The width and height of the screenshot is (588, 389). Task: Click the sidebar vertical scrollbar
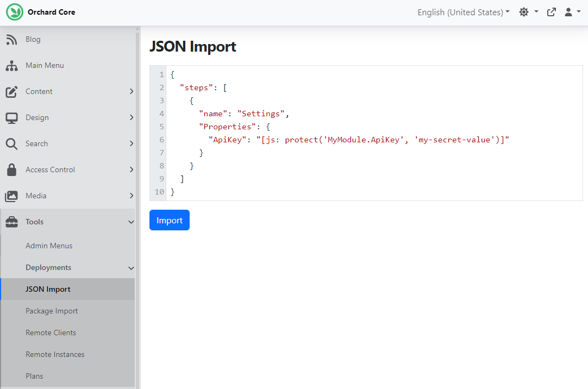pyautogui.click(x=137, y=210)
